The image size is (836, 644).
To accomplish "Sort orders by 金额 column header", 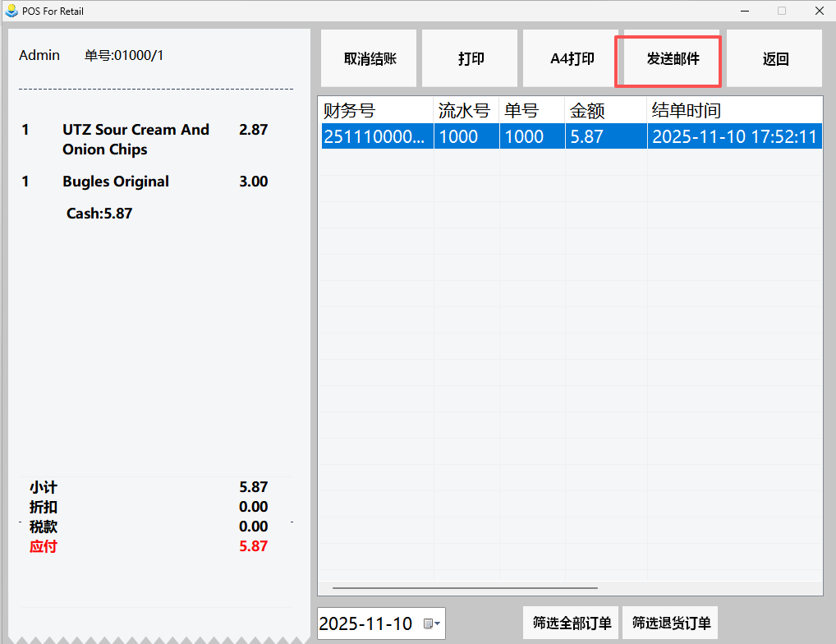I will coord(604,110).
